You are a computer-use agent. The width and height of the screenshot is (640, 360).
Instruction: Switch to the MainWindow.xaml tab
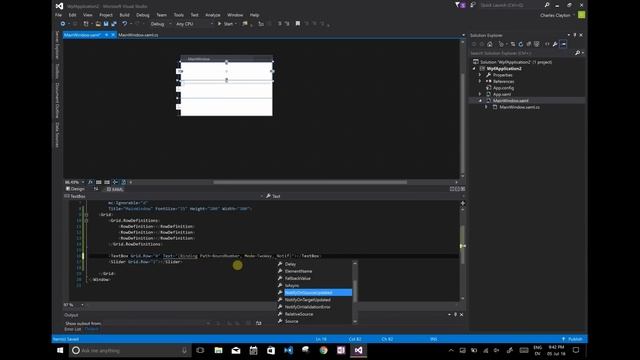(82, 35)
